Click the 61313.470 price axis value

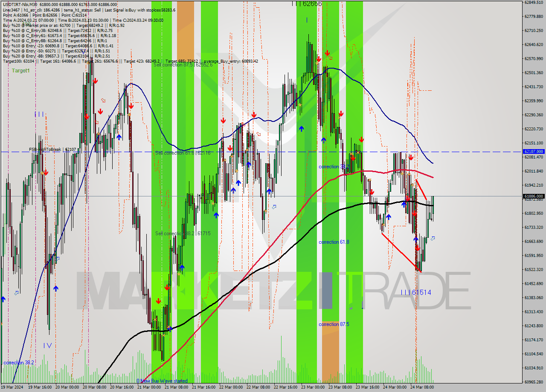pyautogui.click(x=533, y=311)
